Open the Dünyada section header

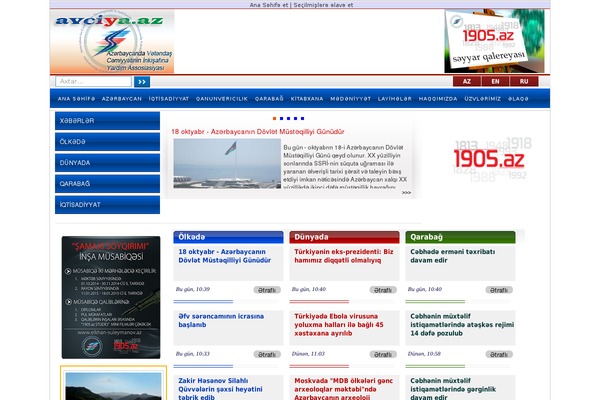coord(344,237)
